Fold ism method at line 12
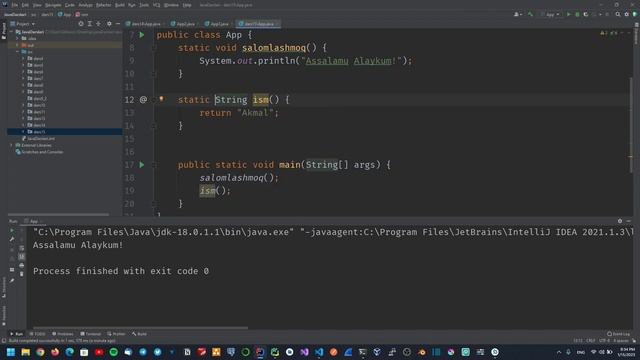The width and height of the screenshot is (640, 360). coord(154,100)
